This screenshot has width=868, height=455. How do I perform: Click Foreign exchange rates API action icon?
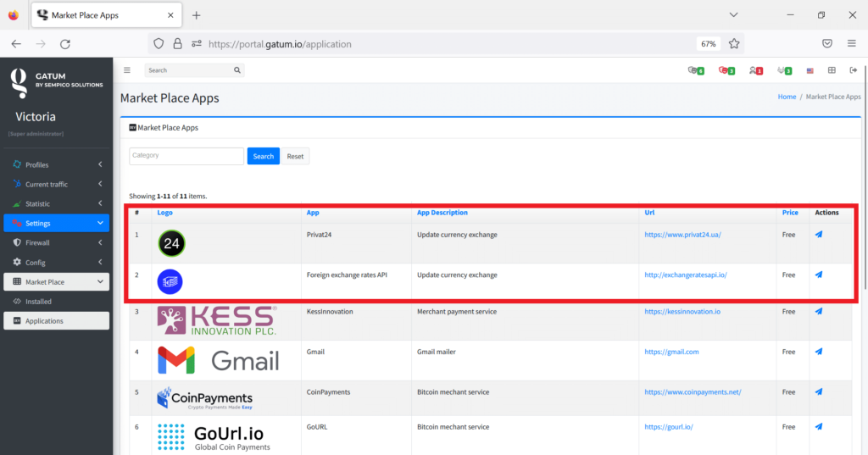click(x=819, y=275)
